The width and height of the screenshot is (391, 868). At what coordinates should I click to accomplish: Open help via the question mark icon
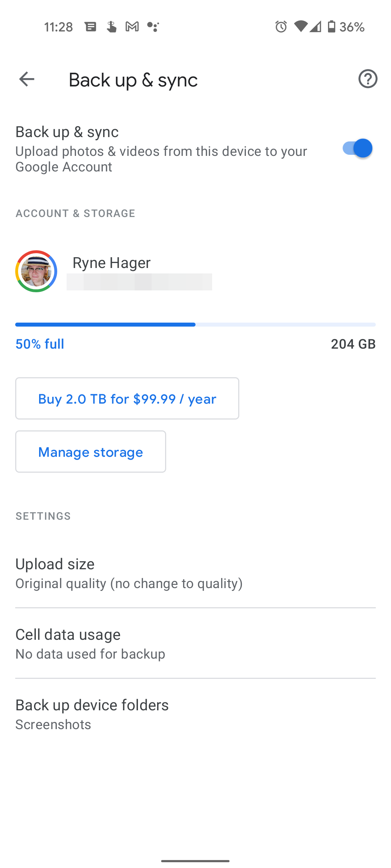367,79
